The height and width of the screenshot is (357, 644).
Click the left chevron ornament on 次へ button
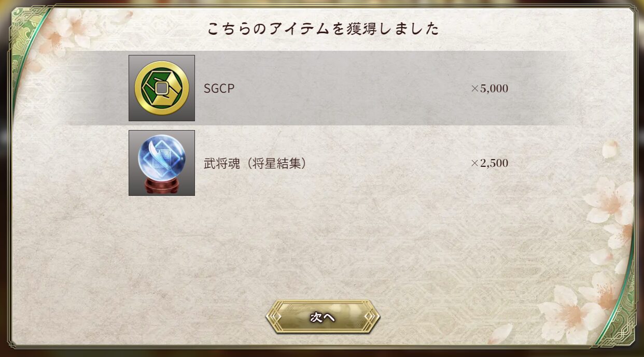tap(274, 317)
